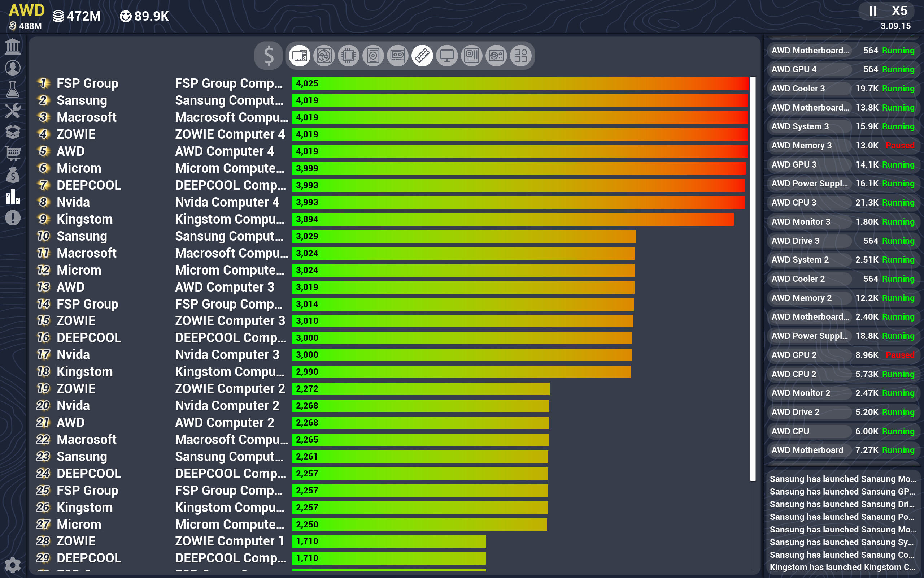Select rank 1 FSP Group

[87, 83]
